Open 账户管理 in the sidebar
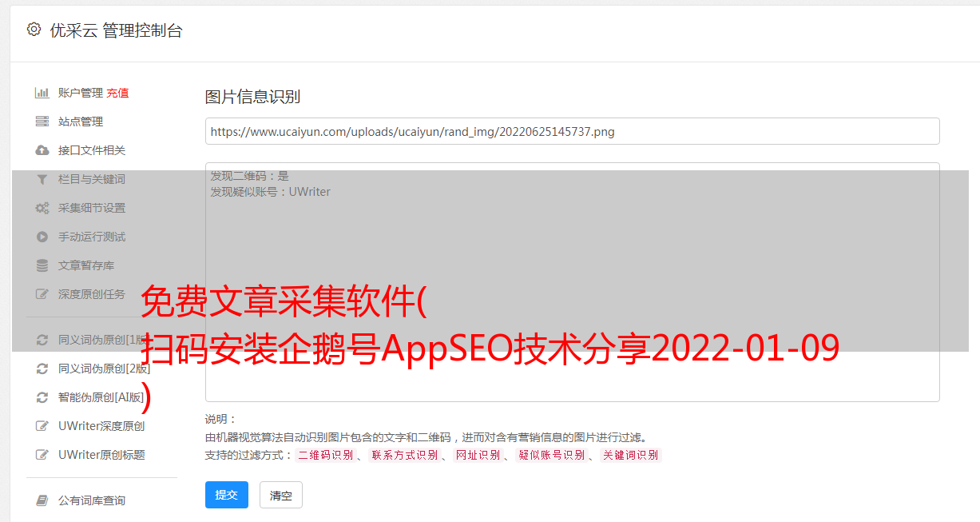The image size is (980, 522). click(81, 93)
